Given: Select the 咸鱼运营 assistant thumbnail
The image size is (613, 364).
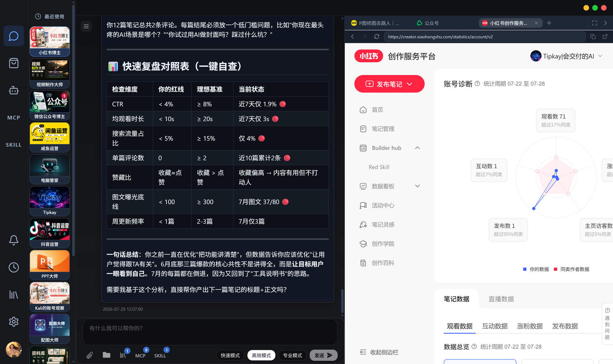Looking at the screenshot, I should click(49, 137).
